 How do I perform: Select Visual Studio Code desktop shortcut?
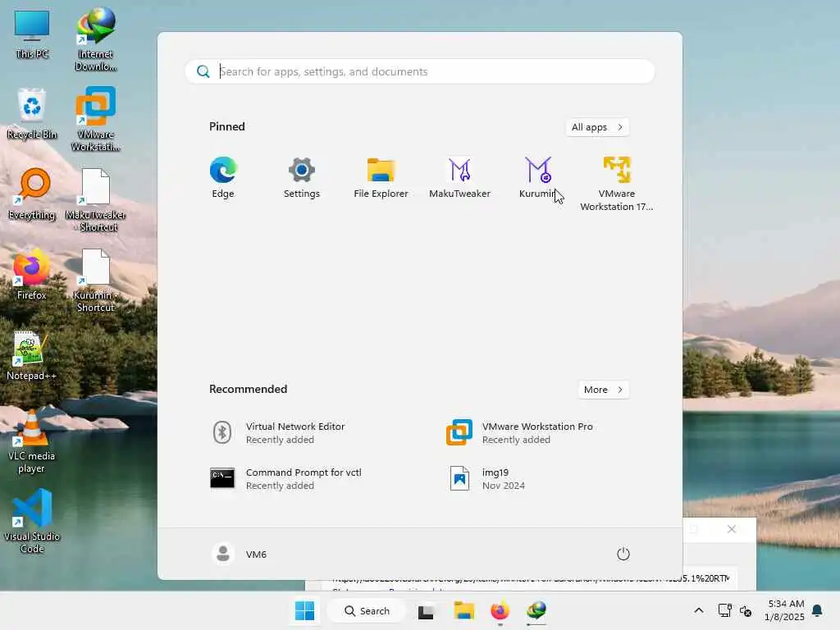pyautogui.click(x=32, y=521)
